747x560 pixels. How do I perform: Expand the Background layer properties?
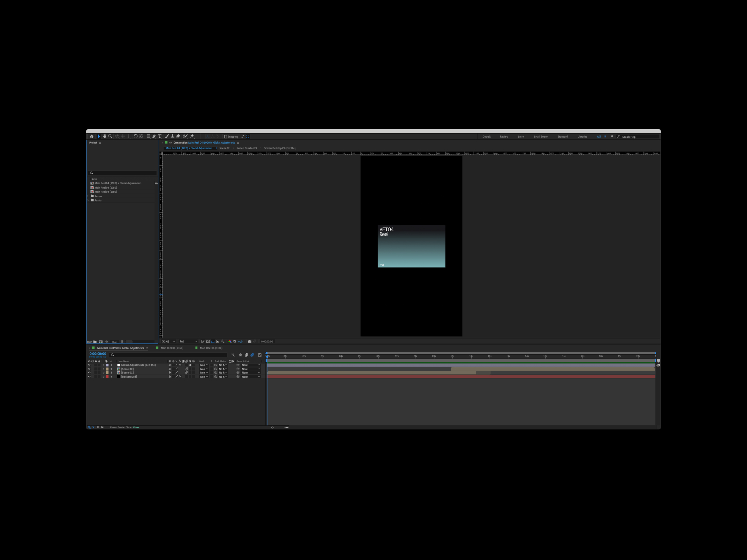[104, 377]
